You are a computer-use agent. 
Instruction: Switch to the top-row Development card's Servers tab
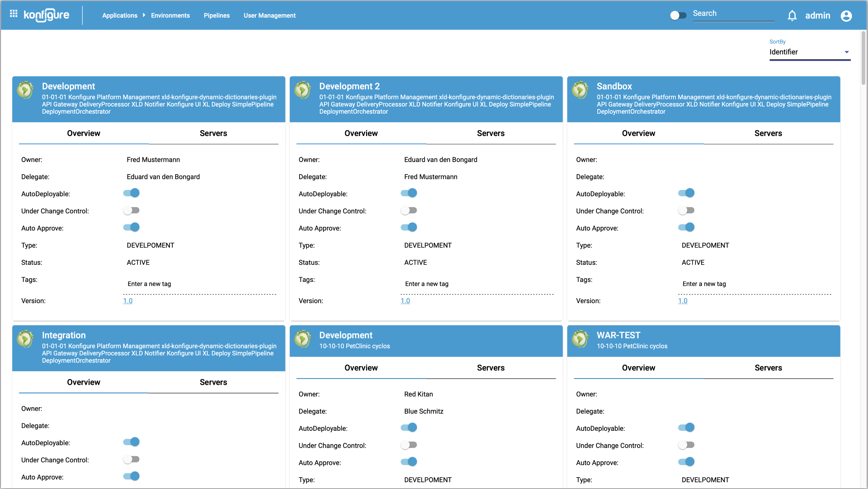pyautogui.click(x=213, y=134)
